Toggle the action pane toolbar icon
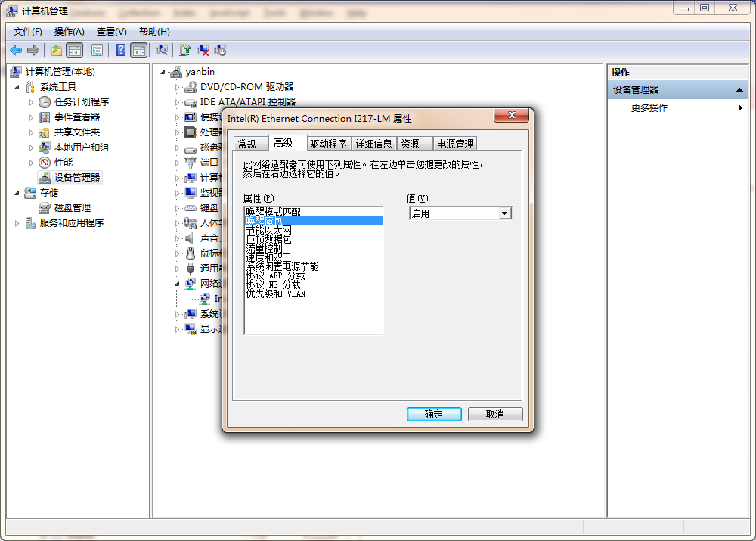 click(x=139, y=50)
